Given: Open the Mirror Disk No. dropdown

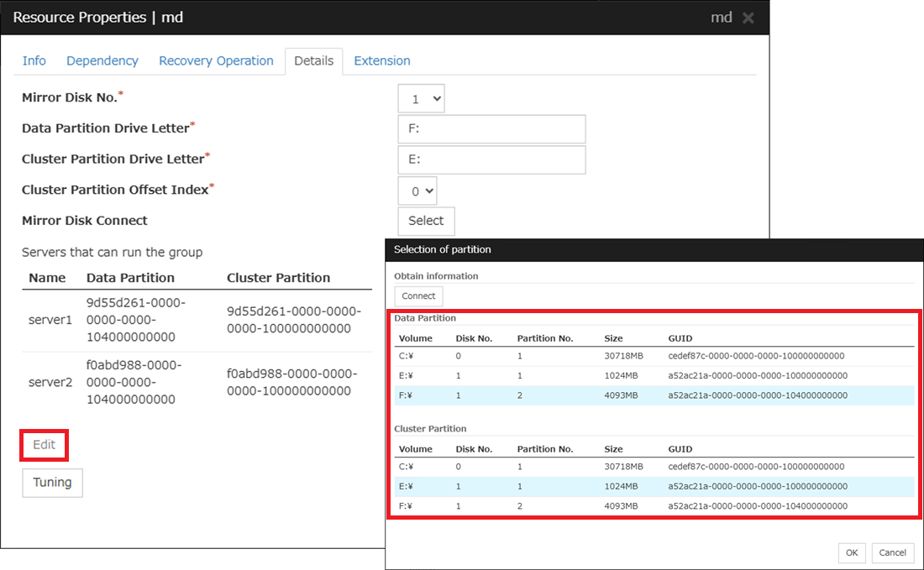Looking at the screenshot, I should point(421,98).
